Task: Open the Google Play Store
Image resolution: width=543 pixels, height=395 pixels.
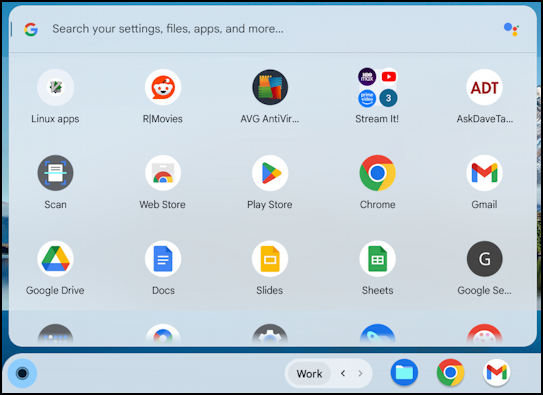Action: 270,173
